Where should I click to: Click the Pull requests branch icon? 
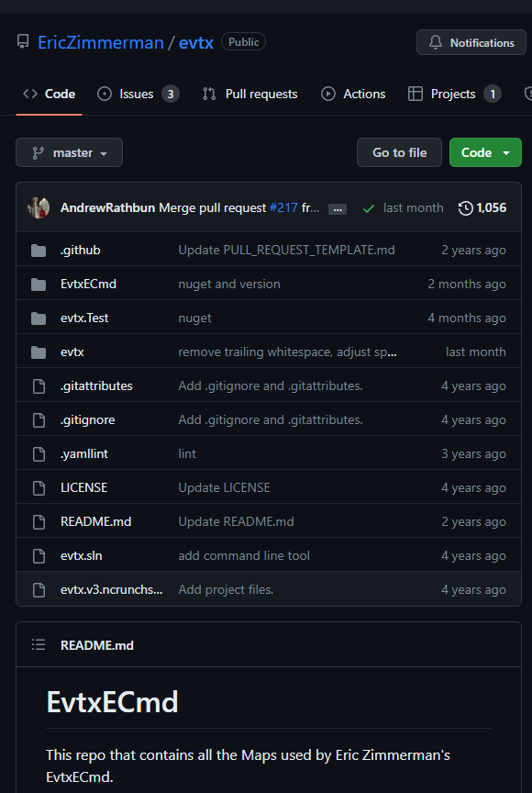pos(209,94)
